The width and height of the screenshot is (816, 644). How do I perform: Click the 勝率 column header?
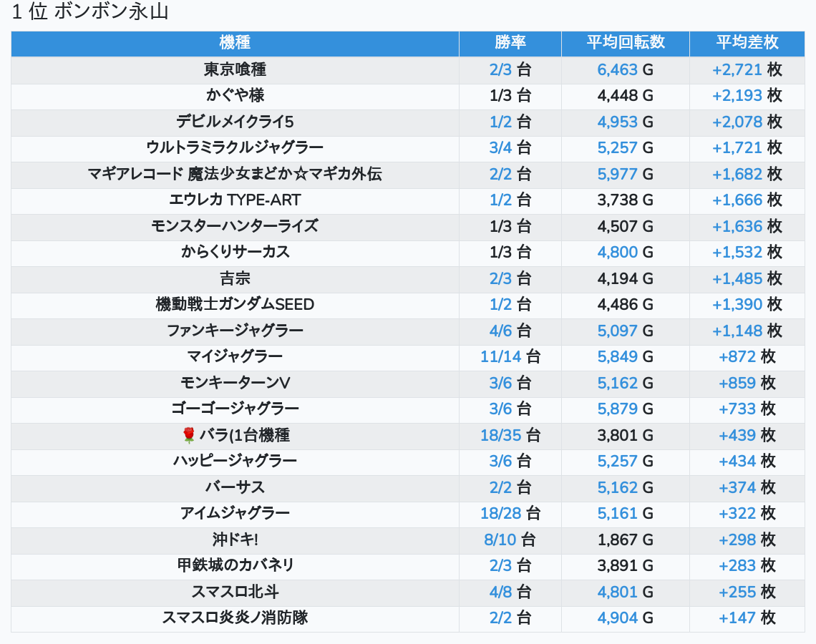coord(510,43)
